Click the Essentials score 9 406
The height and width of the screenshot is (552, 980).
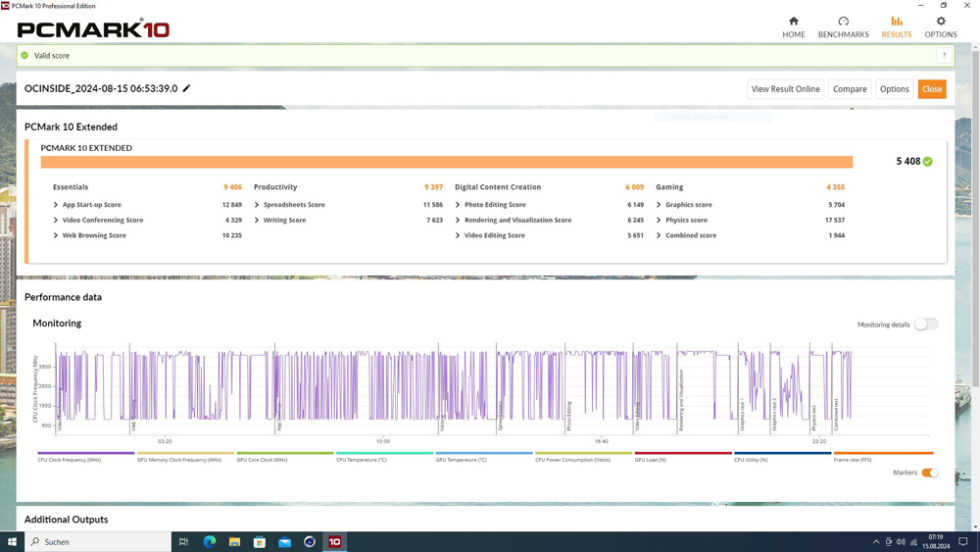(x=232, y=187)
